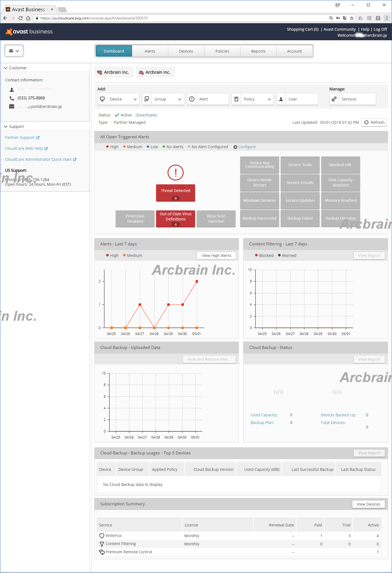
Task: Open CloudCare Administrator Quick Start link
Action: click(38, 159)
